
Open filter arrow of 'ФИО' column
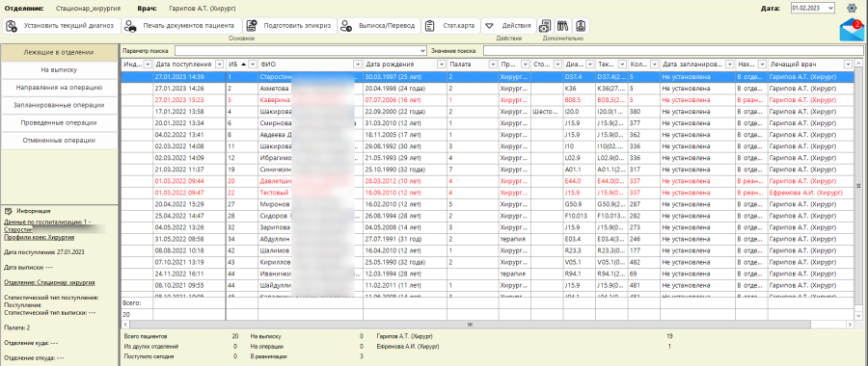pyautogui.click(x=358, y=65)
